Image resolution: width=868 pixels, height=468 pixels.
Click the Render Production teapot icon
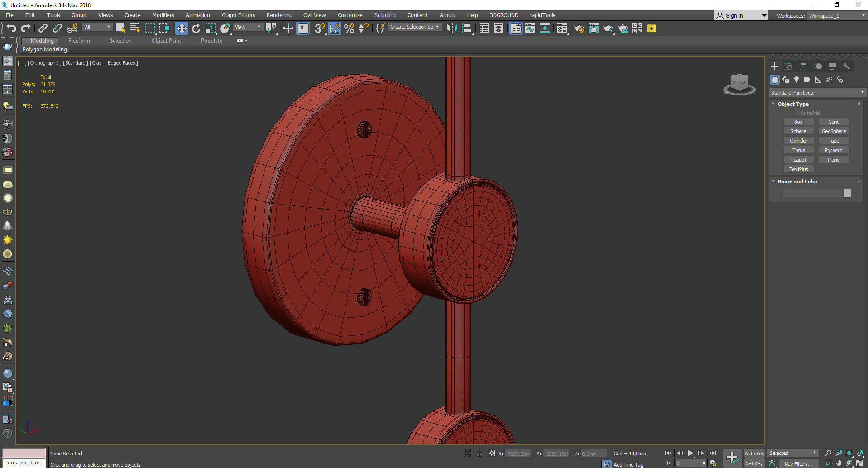coord(608,29)
